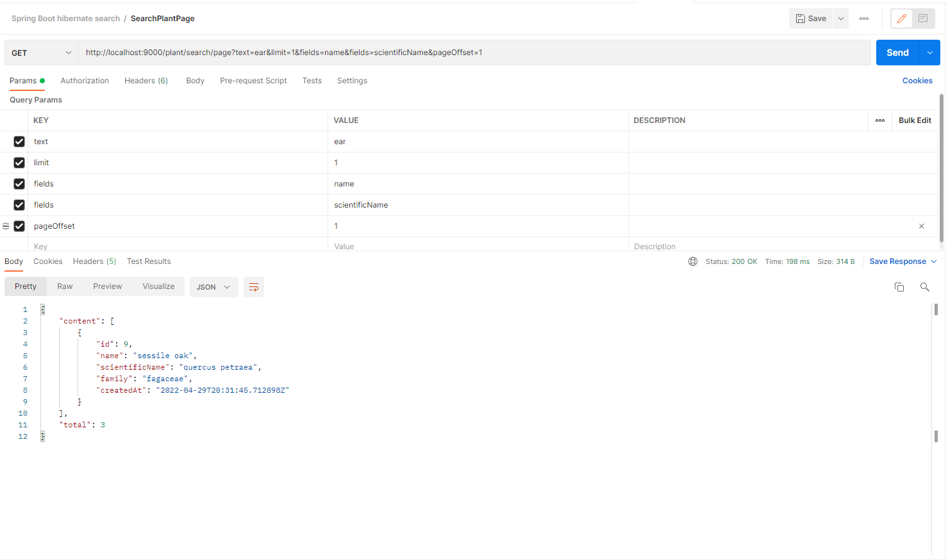The width and height of the screenshot is (948, 560).
Task: Open the JSON format dropdown
Action: point(213,287)
